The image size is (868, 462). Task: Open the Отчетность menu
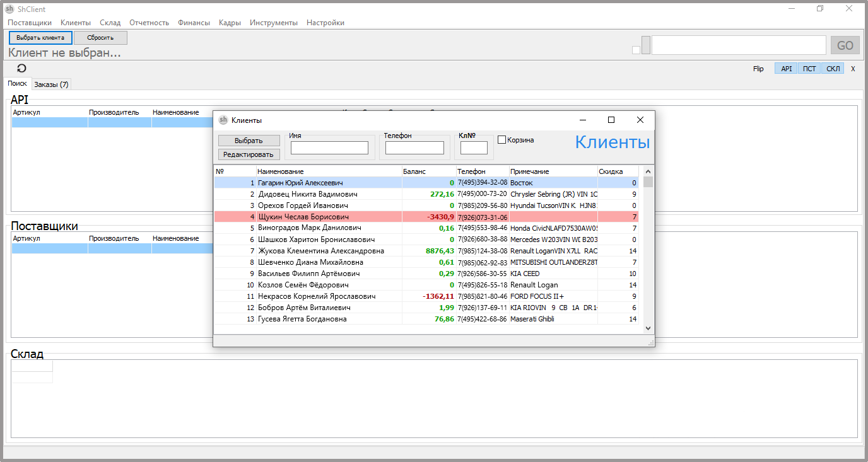(x=150, y=23)
